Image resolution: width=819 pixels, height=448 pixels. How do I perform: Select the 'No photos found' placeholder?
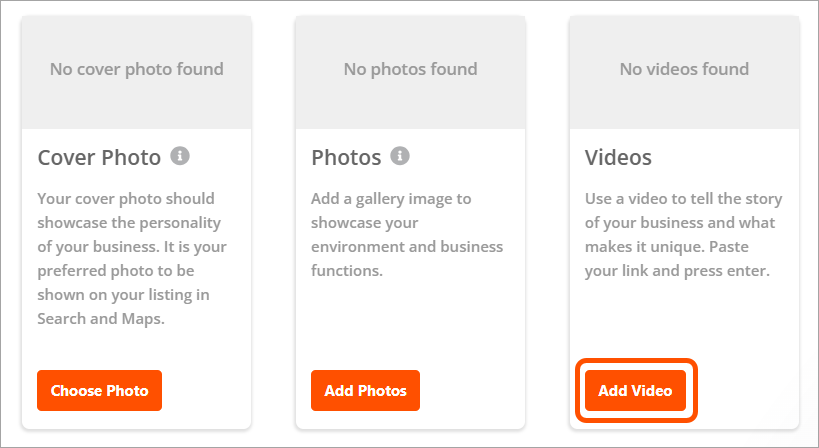tap(410, 70)
